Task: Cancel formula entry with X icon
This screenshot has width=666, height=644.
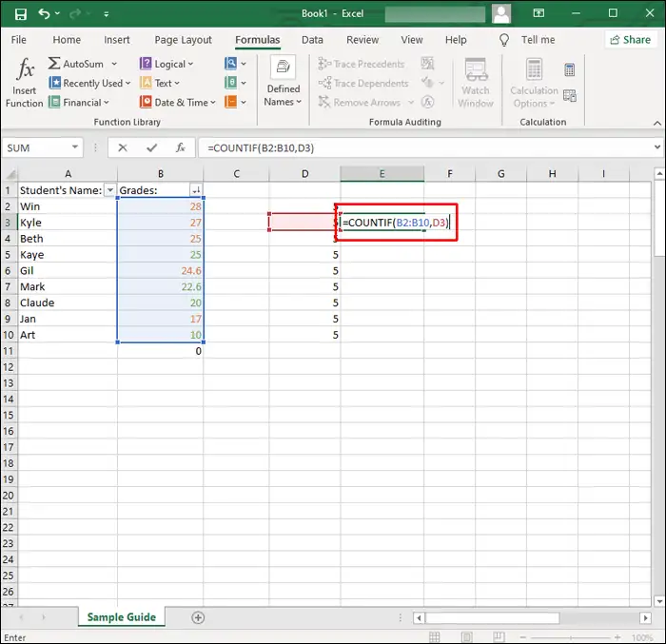Action: [x=123, y=147]
